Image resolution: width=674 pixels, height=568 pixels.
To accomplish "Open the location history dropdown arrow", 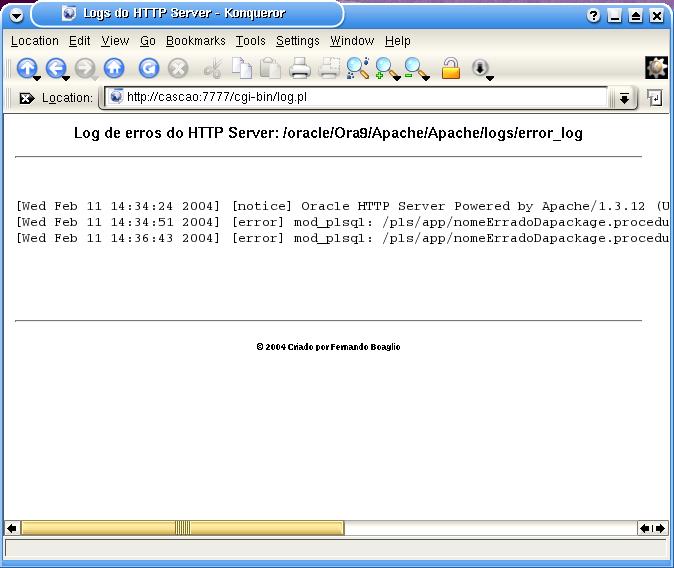I will click(x=624, y=98).
